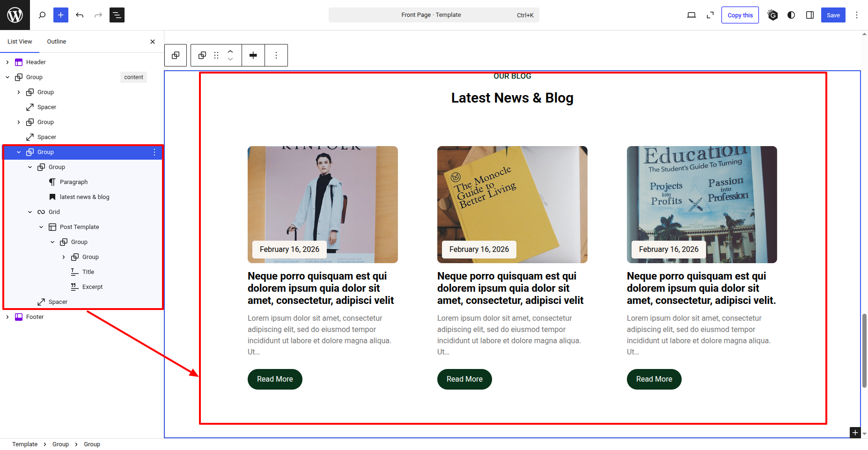Screen dimensions: 868x450
Task: Expand the Footer tree item
Action: tap(7, 317)
